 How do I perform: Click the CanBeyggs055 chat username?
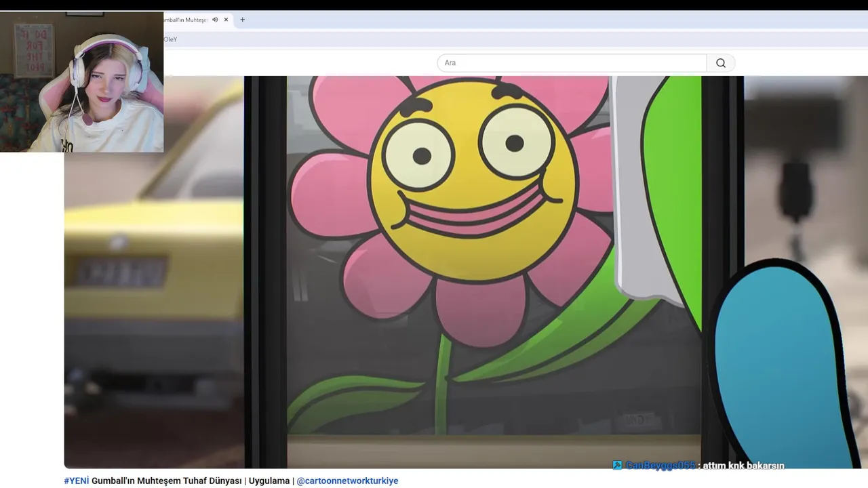coord(660,466)
